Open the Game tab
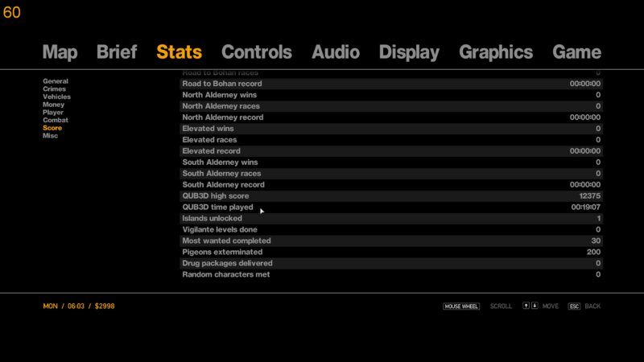Screen dimensions: 644x362 point(576,52)
